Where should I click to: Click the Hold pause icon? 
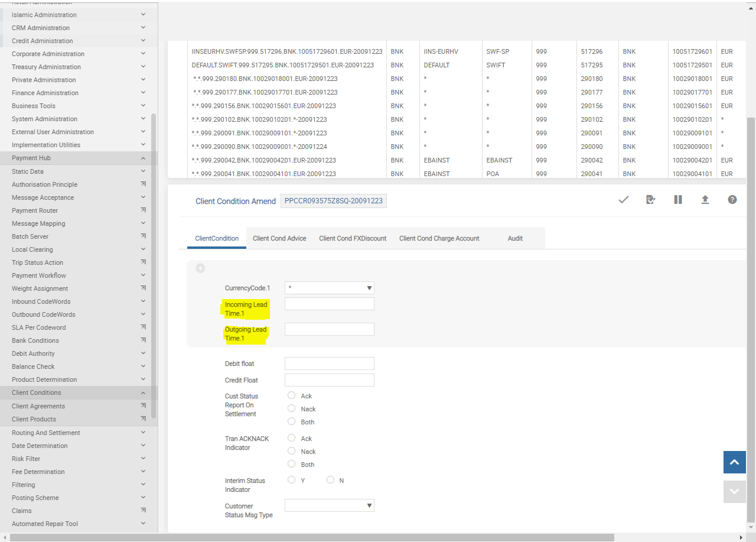(677, 200)
